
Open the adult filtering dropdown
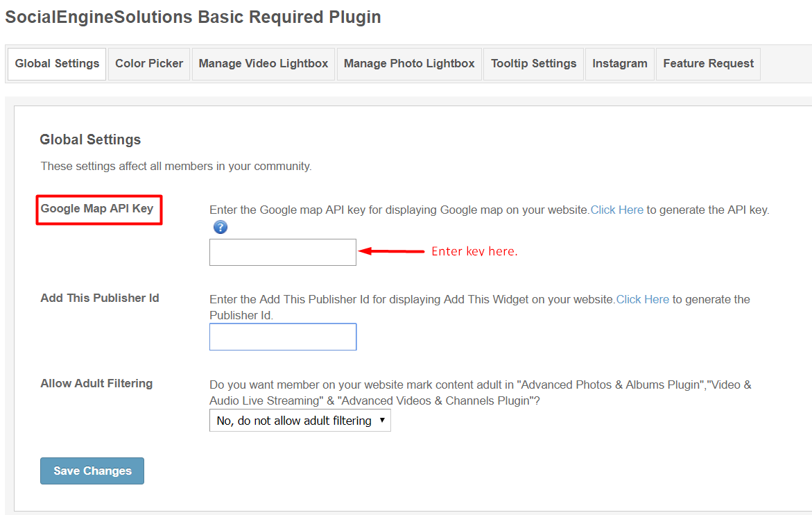pos(300,421)
